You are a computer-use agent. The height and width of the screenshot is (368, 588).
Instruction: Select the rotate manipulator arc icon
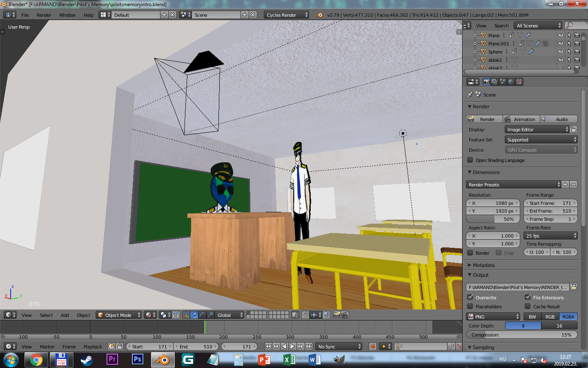click(x=202, y=315)
